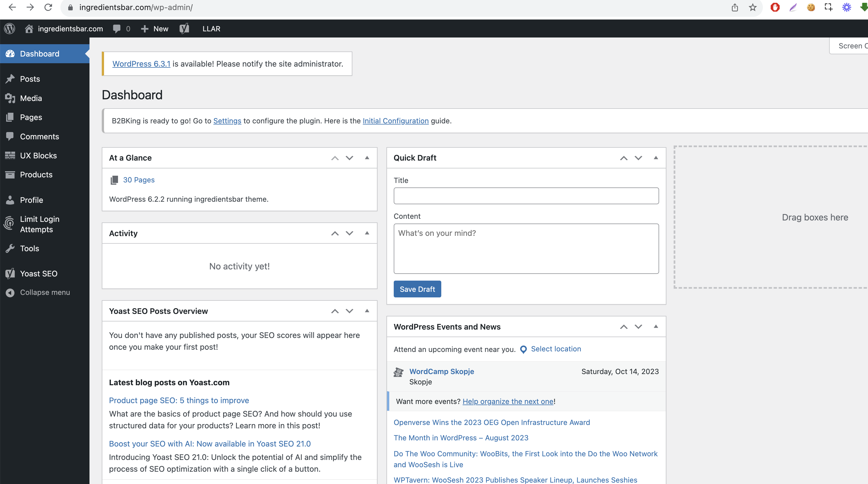Click the Quick Draft Title field

pyautogui.click(x=526, y=196)
